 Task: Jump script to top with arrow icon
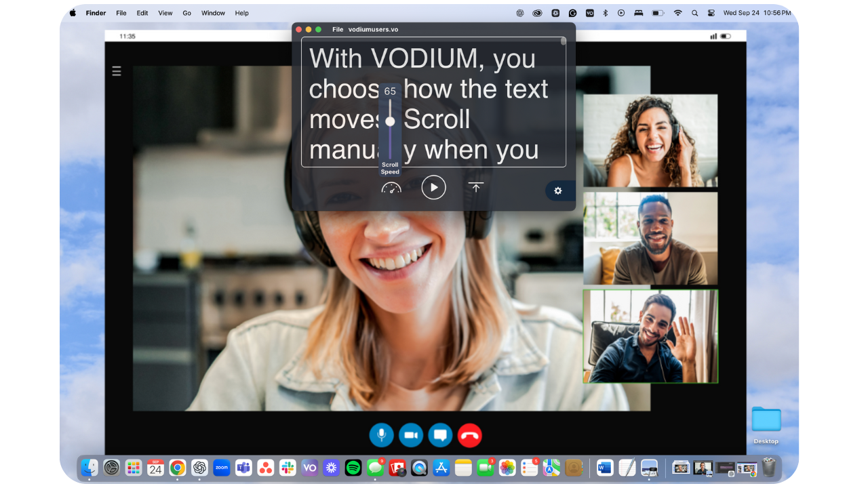(x=476, y=187)
